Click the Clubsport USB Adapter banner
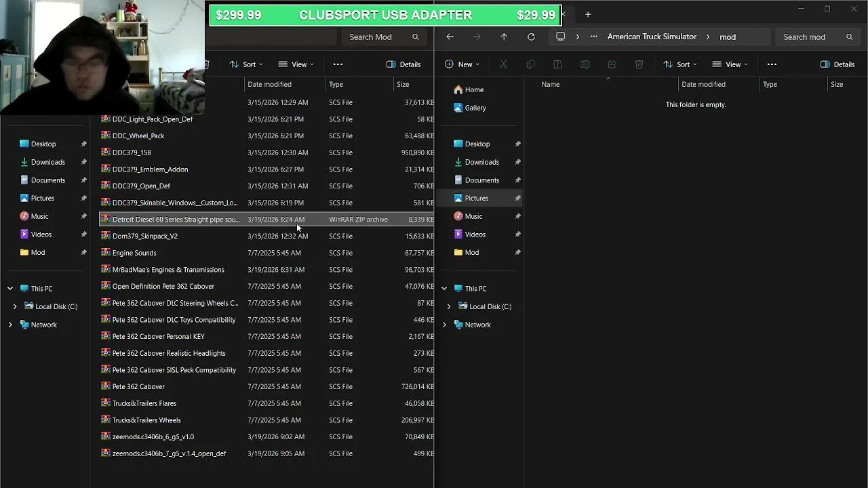Viewport: 868px width, 488px height. (385, 15)
